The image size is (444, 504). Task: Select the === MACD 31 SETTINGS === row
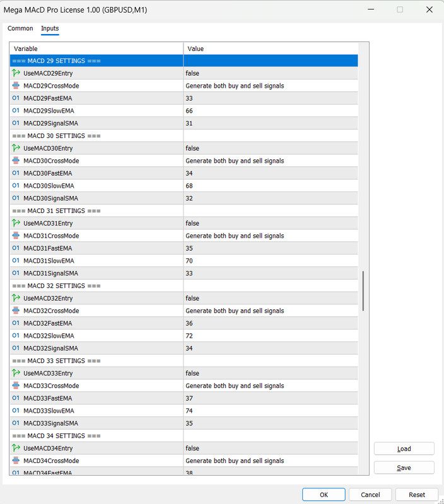184,210
